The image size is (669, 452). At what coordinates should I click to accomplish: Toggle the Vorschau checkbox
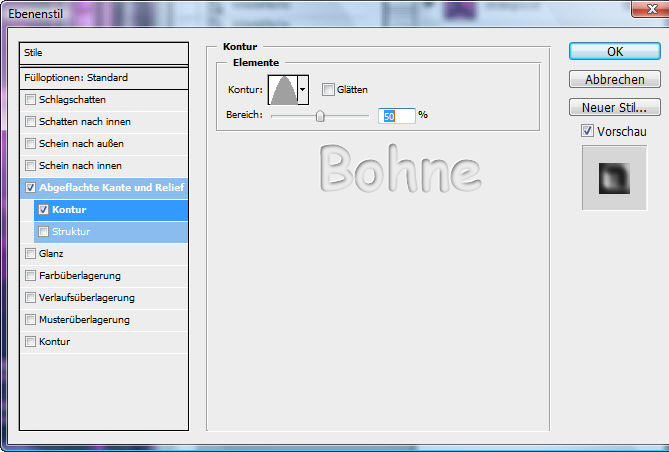[x=588, y=131]
